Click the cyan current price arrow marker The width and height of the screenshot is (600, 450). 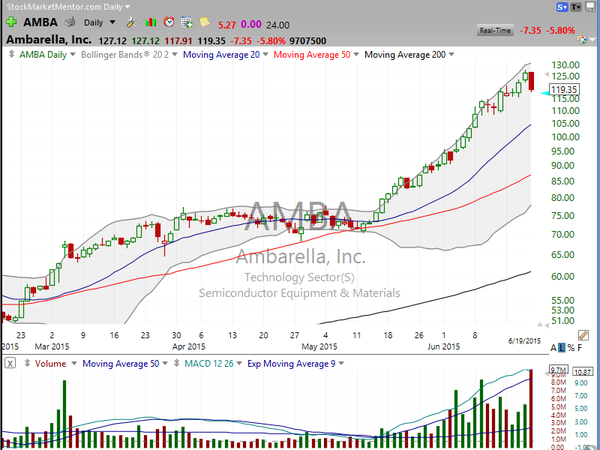click(x=545, y=93)
